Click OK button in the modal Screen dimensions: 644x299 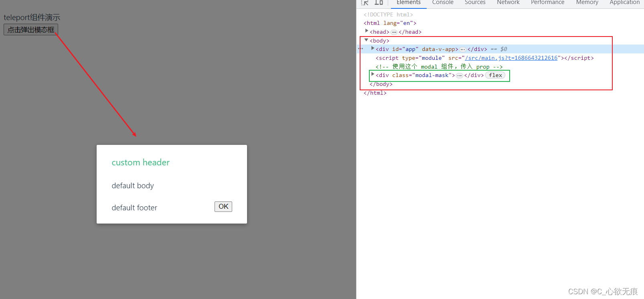coord(223,207)
